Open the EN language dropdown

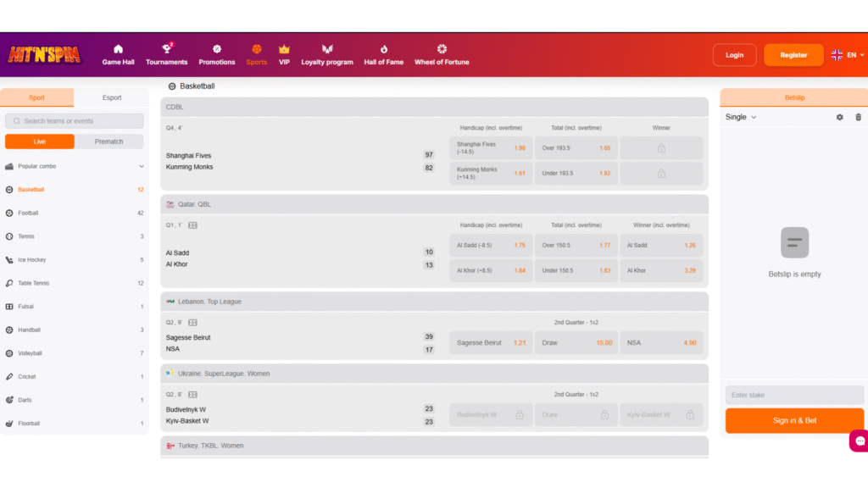[x=848, y=55]
